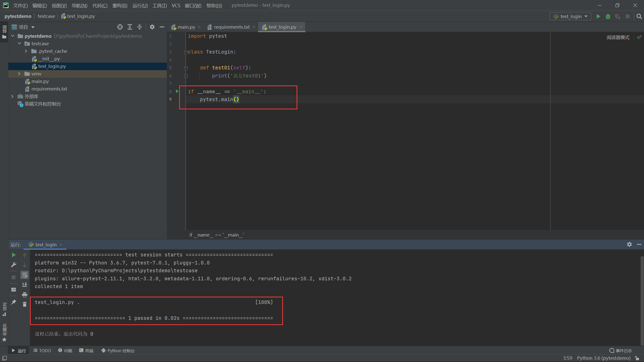Open the 重构(R) menu
Image resolution: width=644 pixels, height=362 pixels.
coord(120,5)
